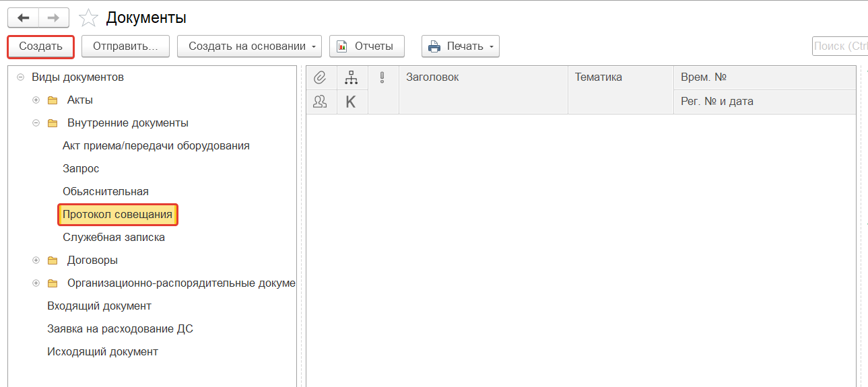Select Входящий документ in the tree
The image size is (868, 387).
[99, 306]
